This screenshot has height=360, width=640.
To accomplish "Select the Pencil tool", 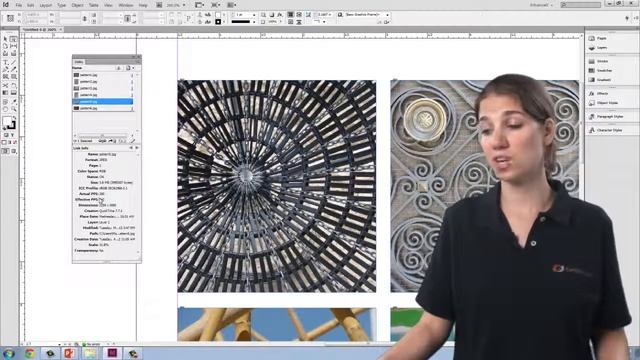I will click(x=13, y=70).
